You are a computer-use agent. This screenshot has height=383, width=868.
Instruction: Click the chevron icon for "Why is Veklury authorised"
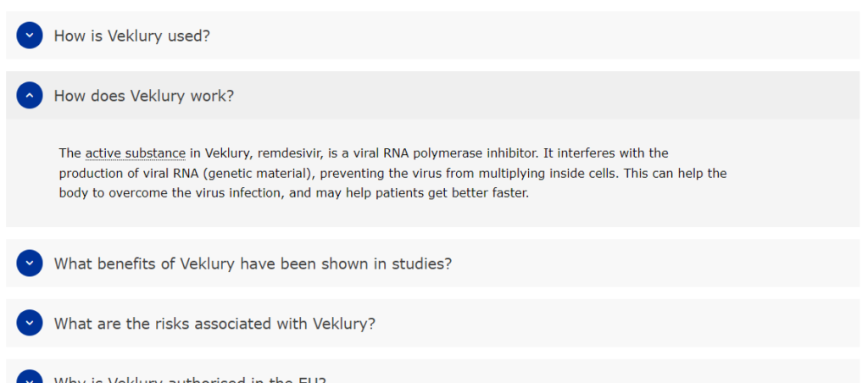click(30, 379)
